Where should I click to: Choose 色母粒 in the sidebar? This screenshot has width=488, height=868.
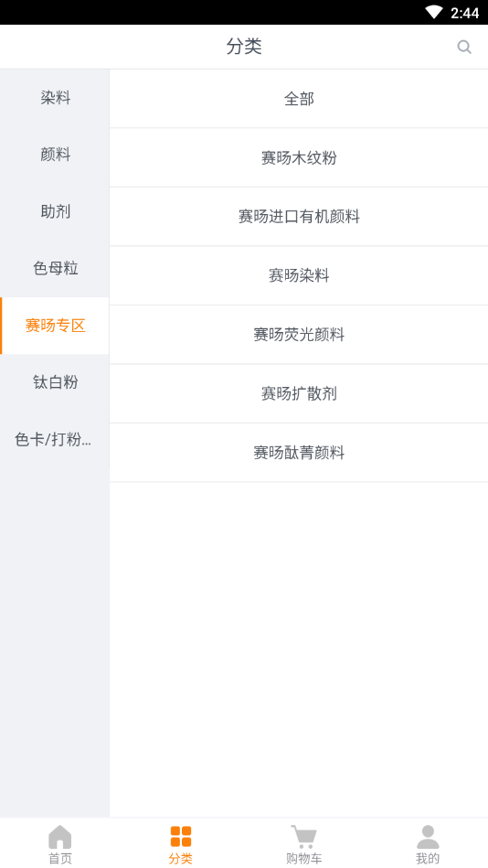click(x=55, y=269)
